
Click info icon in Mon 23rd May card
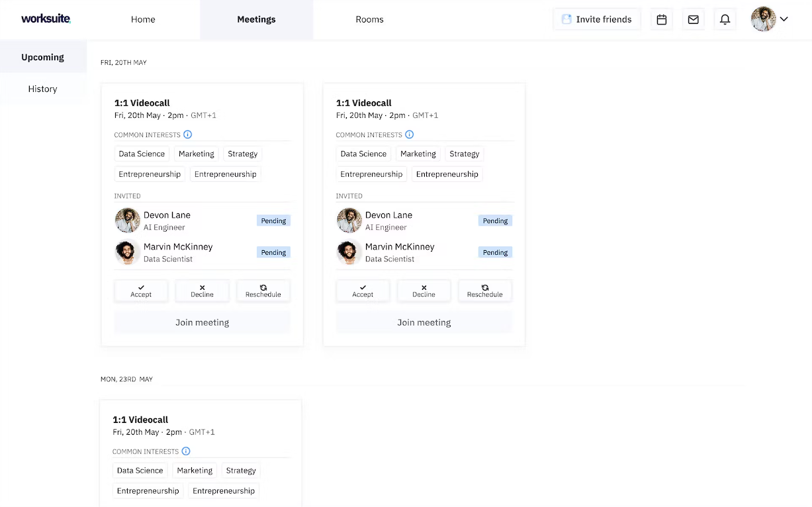point(186,451)
